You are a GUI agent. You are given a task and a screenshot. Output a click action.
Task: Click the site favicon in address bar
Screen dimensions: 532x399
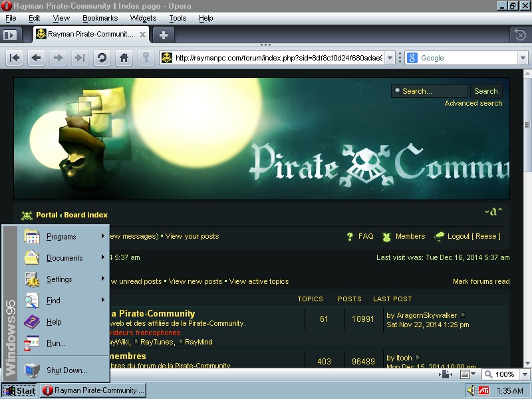[x=167, y=58]
